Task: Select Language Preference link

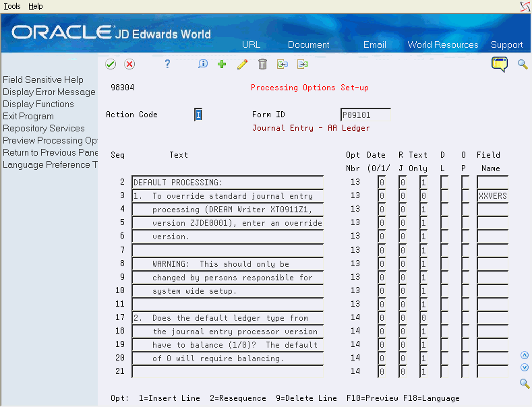Action: tap(50, 165)
